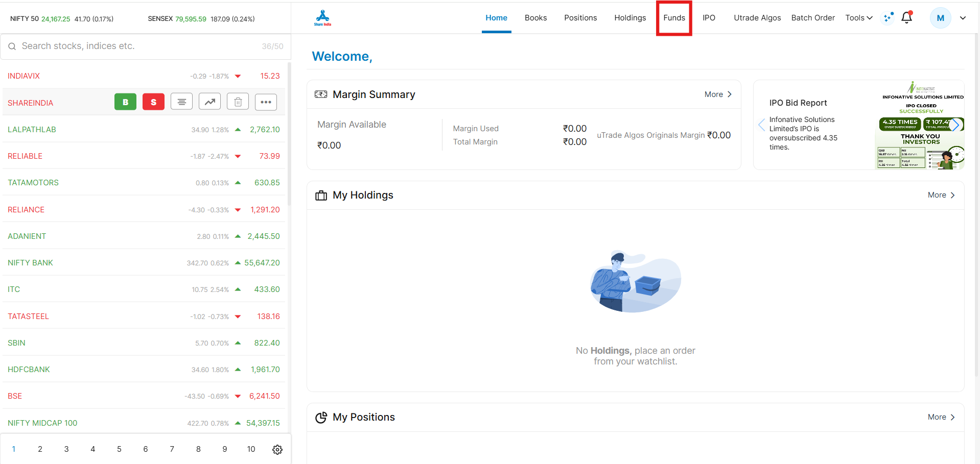Screen dimensions: 980x464
Task: Open the Infonative IPO banner image
Action: point(920,125)
